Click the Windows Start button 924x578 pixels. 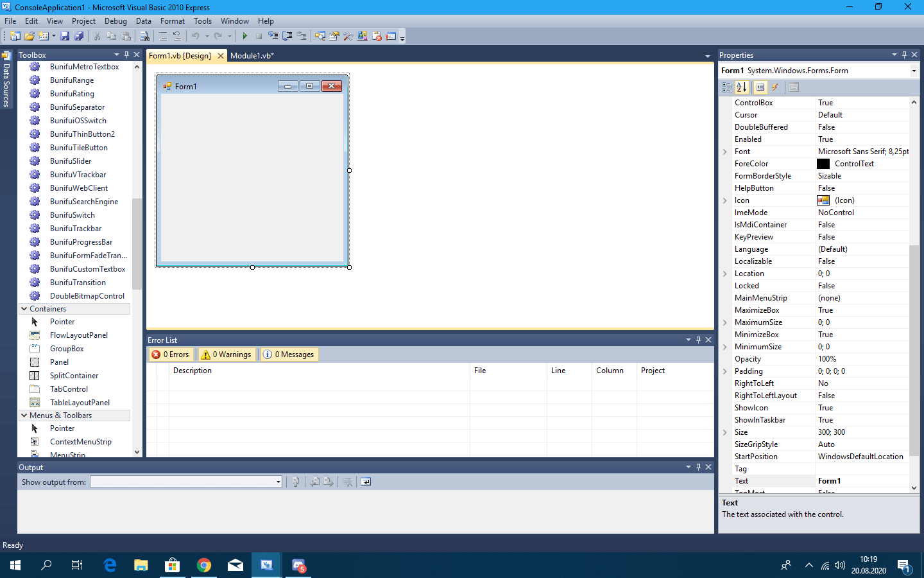pos(15,565)
